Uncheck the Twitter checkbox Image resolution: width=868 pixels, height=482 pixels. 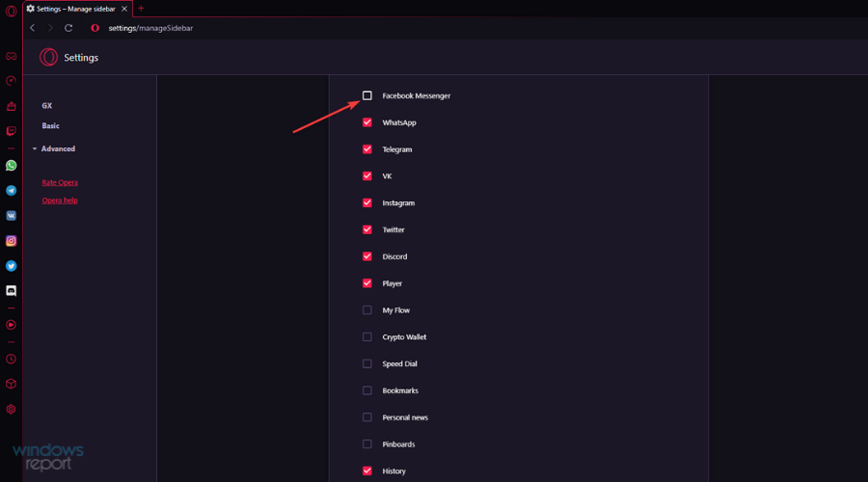[367, 229]
